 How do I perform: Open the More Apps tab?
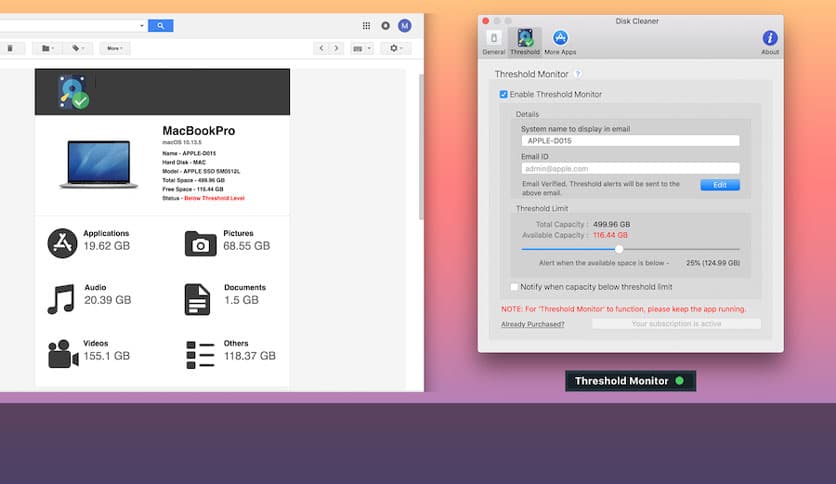(x=560, y=42)
